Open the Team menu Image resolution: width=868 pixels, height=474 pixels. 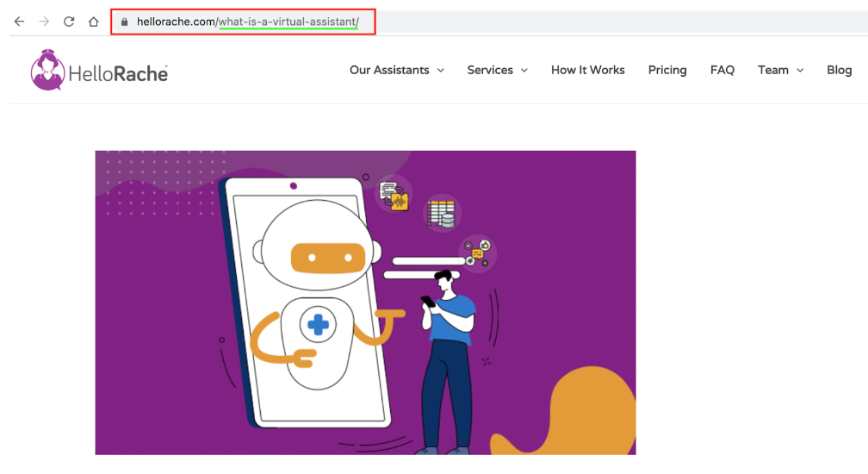click(x=773, y=71)
